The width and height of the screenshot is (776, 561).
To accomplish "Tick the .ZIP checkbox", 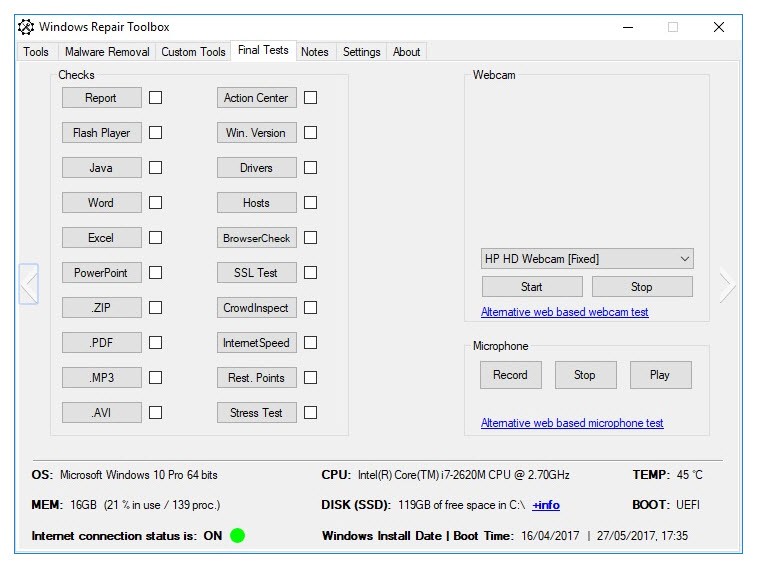I will point(155,308).
